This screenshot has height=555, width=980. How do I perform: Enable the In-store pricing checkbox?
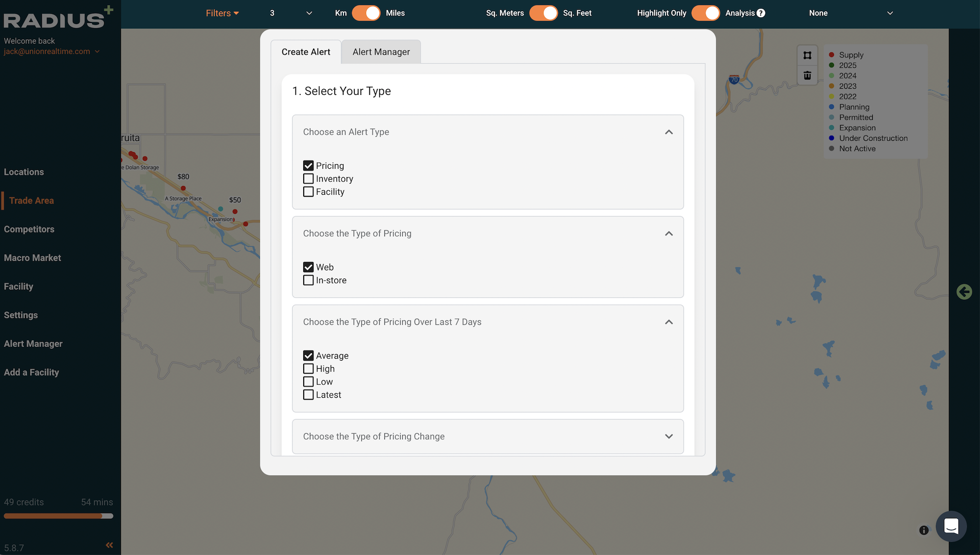(x=308, y=280)
